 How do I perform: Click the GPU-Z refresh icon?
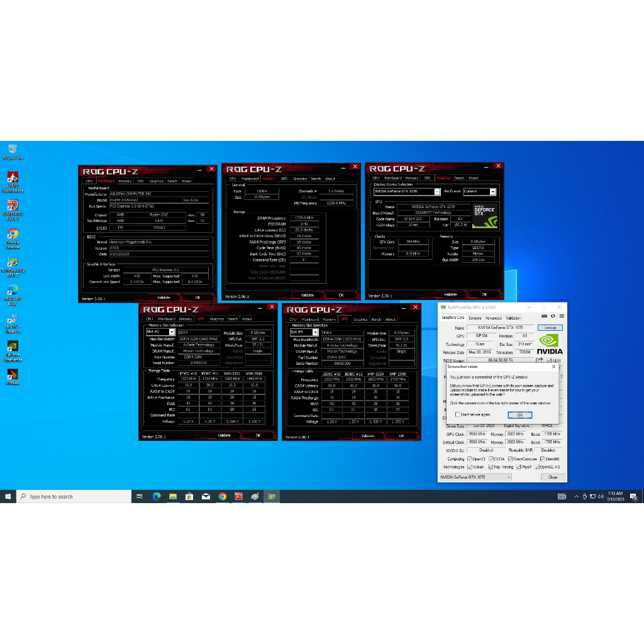(553, 316)
